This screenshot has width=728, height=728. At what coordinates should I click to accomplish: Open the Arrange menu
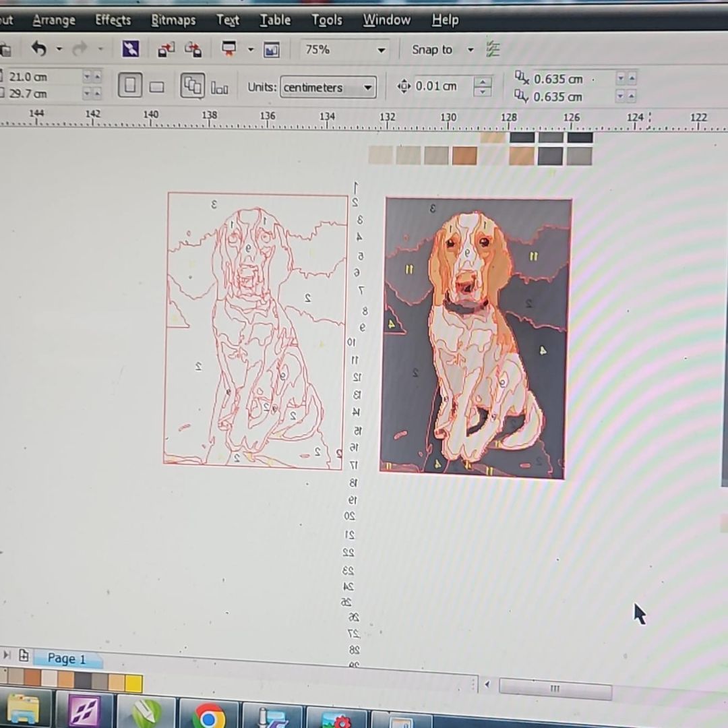point(54,20)
